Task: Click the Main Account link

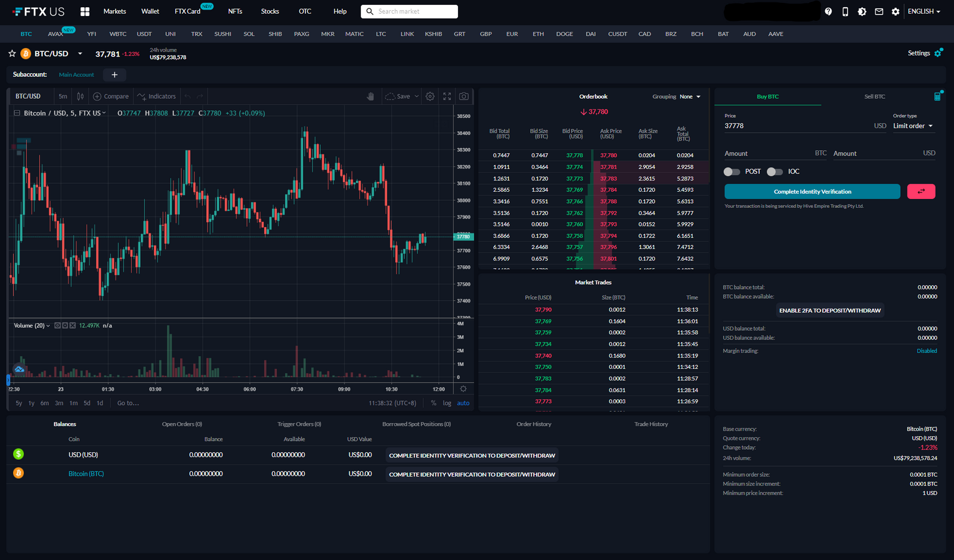Action: [76, 74]
